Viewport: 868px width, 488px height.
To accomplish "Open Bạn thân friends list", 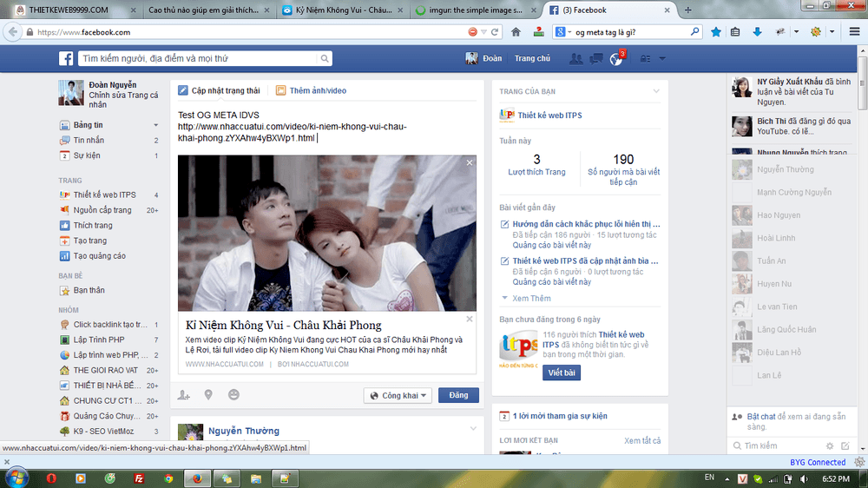I will pos(89,290).
